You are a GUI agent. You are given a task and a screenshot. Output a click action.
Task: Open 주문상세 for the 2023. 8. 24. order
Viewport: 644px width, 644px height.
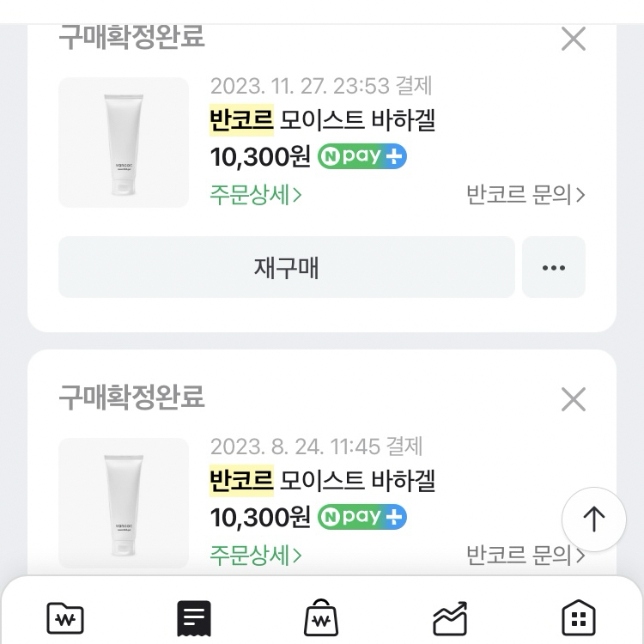(256, 556)
